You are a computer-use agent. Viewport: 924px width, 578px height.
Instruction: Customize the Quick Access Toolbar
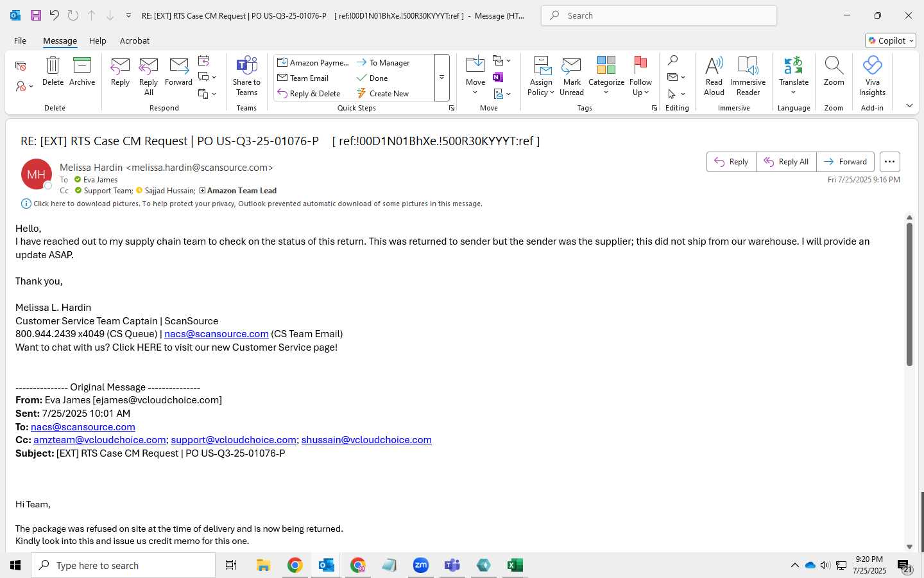128,15
